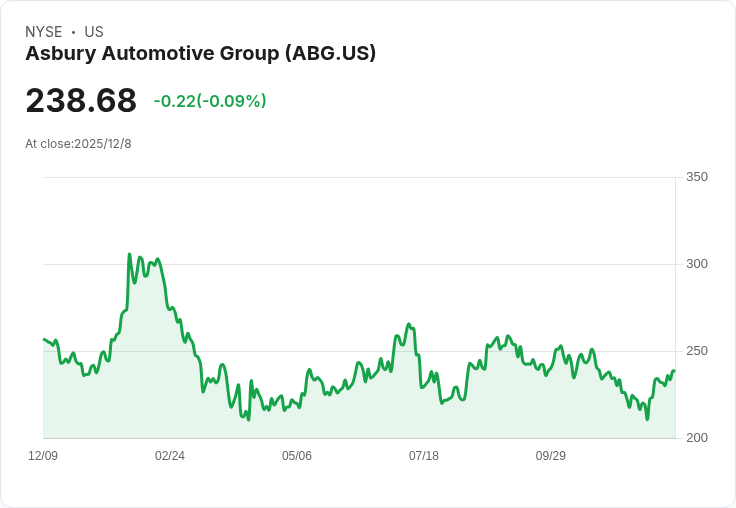Click the 238.68 closing price

click(81, 101)
